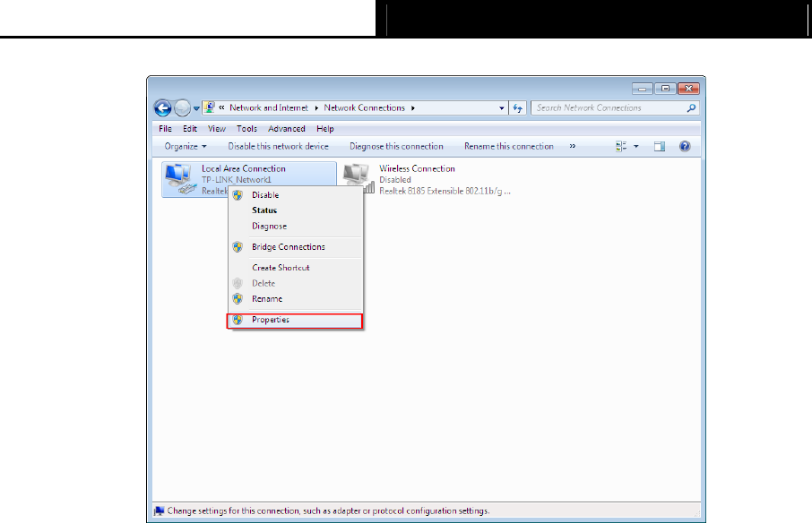Show more toolbar commands chevron
812x523 pixels.
572,146
